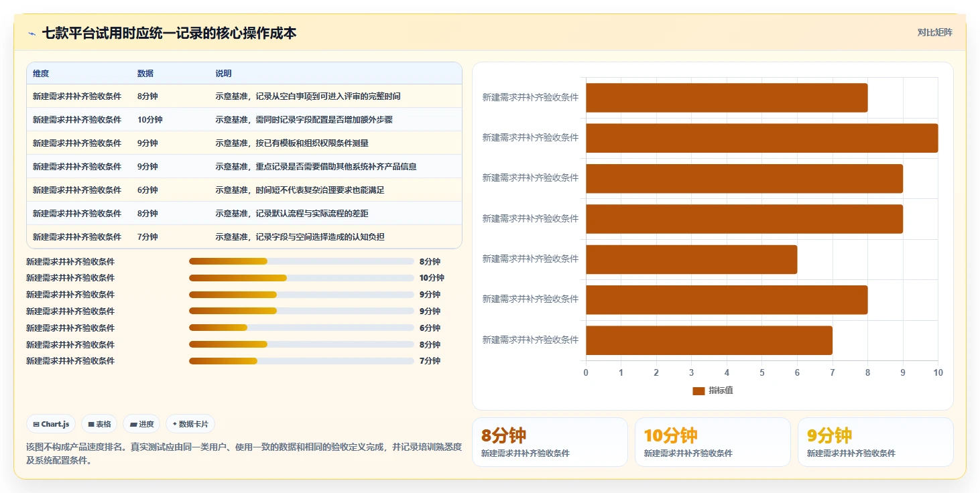Viewport: 980px width, 493px height.
Task: Click the chart bar reaching value 6
Action: [x=692, y=259]
